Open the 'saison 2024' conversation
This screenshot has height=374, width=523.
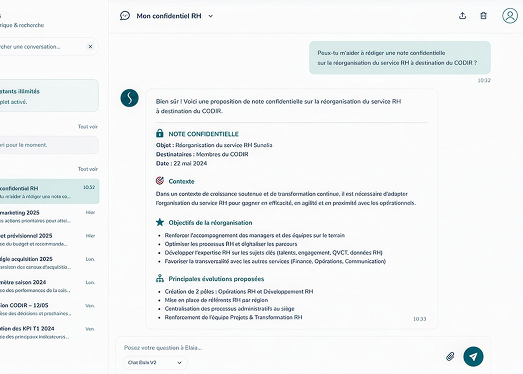tap(49, 286)
